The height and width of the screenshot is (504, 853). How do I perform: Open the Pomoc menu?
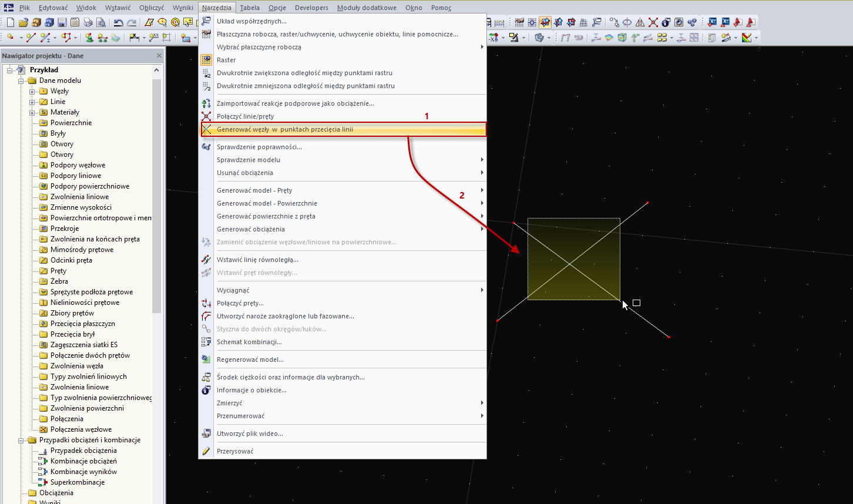click(441, 8)
